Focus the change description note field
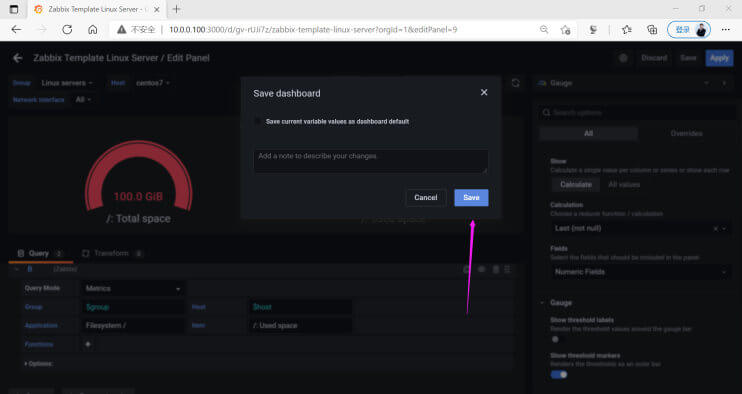 (x=371, y=161)
